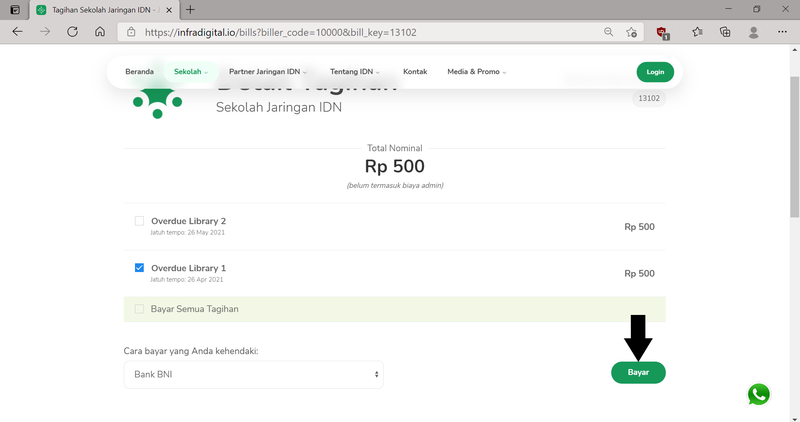Expand the Sekolah menu

point(191,71)
